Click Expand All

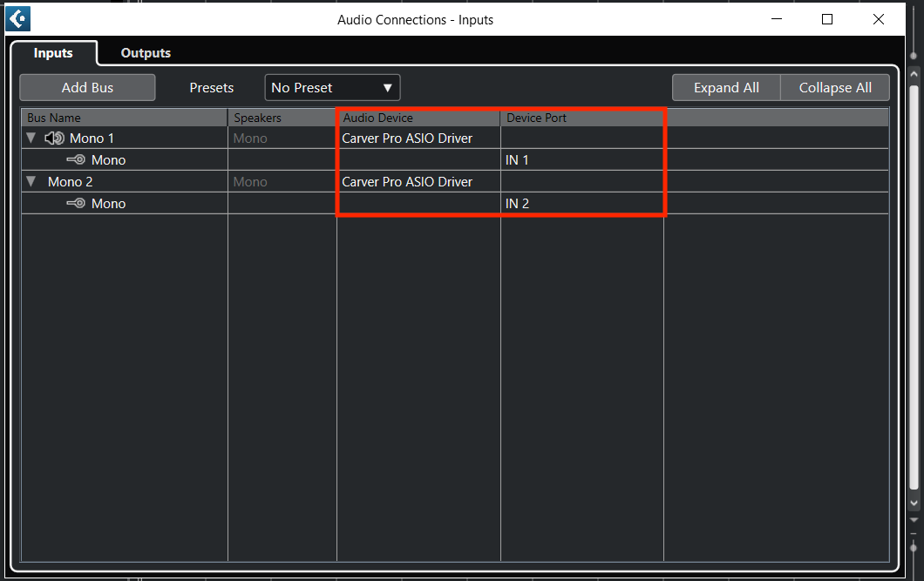click(725, 87)
